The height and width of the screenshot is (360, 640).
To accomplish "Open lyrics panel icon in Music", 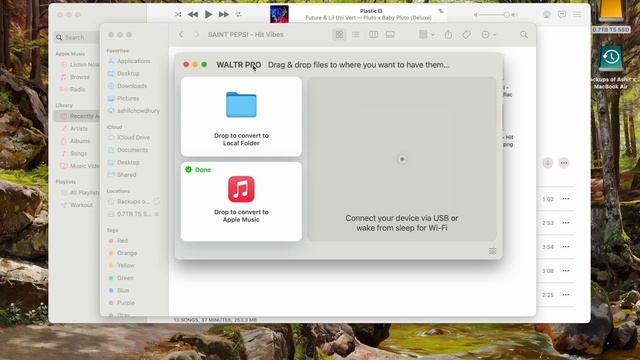I will [562, 15].
